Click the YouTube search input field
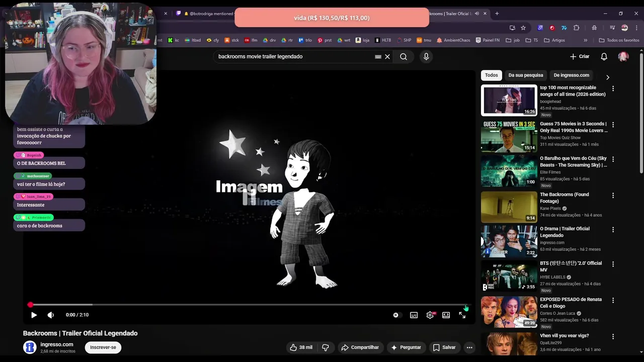The image size is (644, 362). [294, 57]
